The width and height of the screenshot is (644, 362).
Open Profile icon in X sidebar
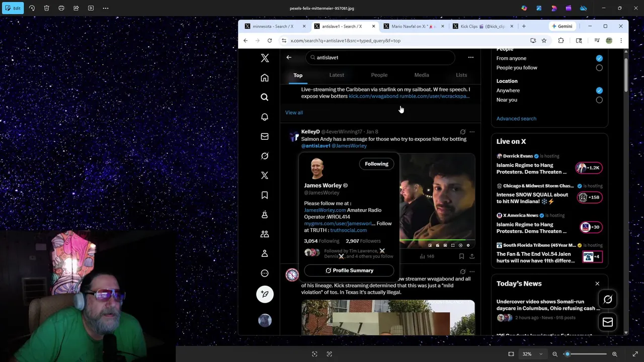tap(265, 254)
